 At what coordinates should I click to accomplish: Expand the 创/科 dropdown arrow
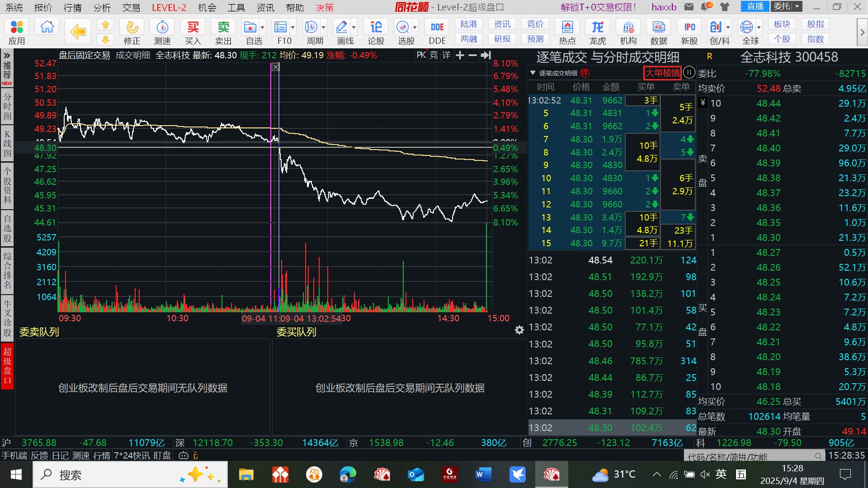728,28
